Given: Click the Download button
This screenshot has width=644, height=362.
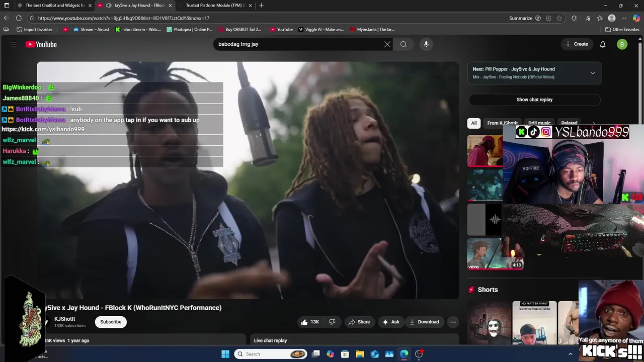Looking at the screenshot, I should tap(424, 322).
